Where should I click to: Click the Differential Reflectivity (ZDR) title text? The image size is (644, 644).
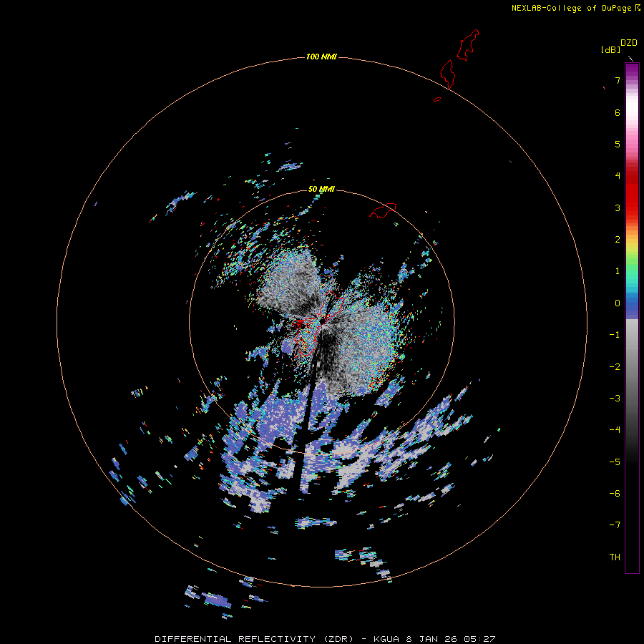click(254, 639)
